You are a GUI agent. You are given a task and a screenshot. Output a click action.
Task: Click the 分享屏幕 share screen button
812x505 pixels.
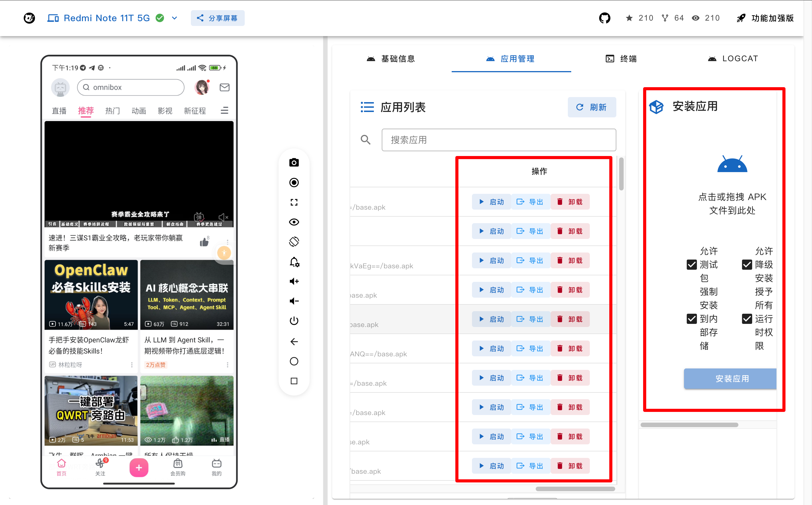218,18
